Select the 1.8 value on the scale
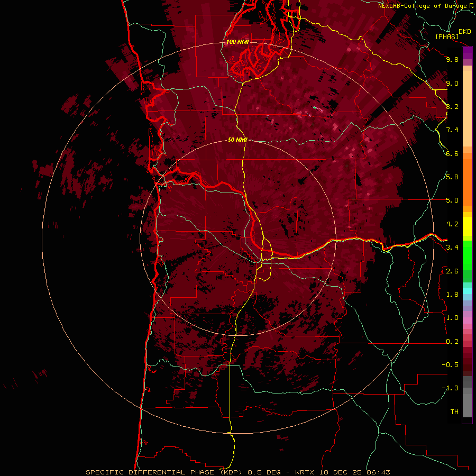Image resolution: width=476 pixels, height=476 pixels. click(452, 295)
